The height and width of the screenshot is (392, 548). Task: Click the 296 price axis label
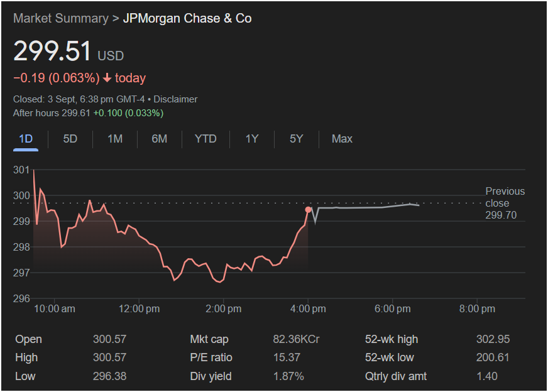click(21, 298)
